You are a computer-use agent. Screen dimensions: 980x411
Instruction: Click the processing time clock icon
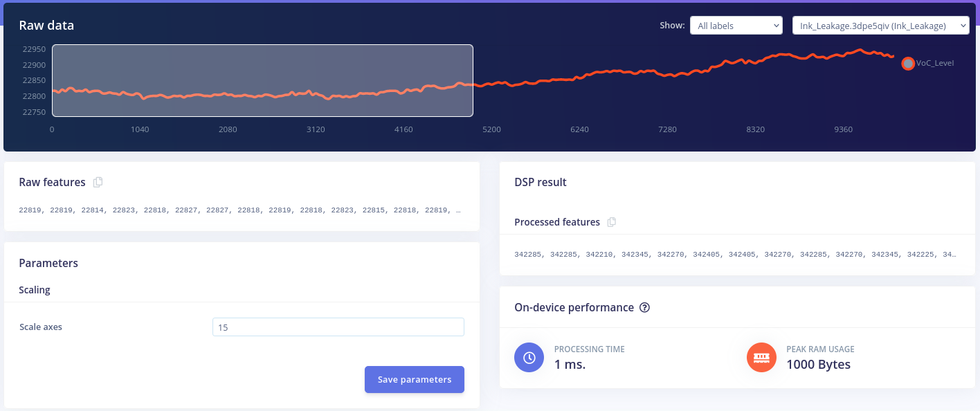pyautogui.click(x=529, y=358)
